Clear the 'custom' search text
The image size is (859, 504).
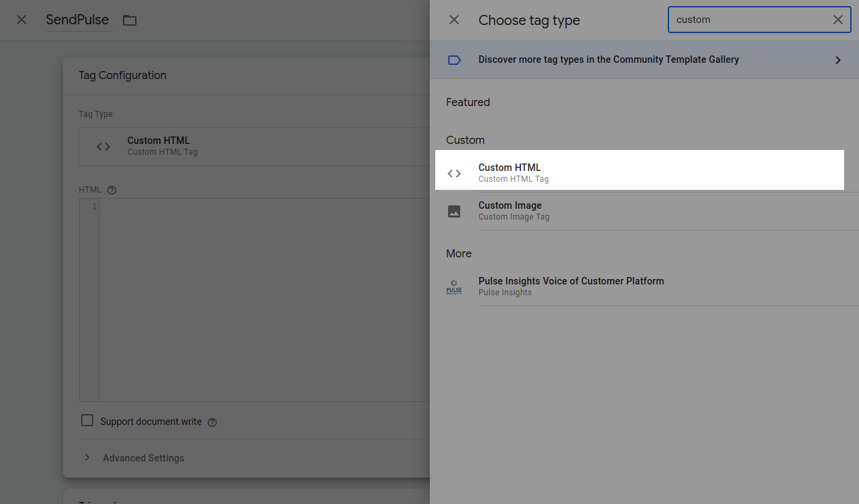pos(837,20)
